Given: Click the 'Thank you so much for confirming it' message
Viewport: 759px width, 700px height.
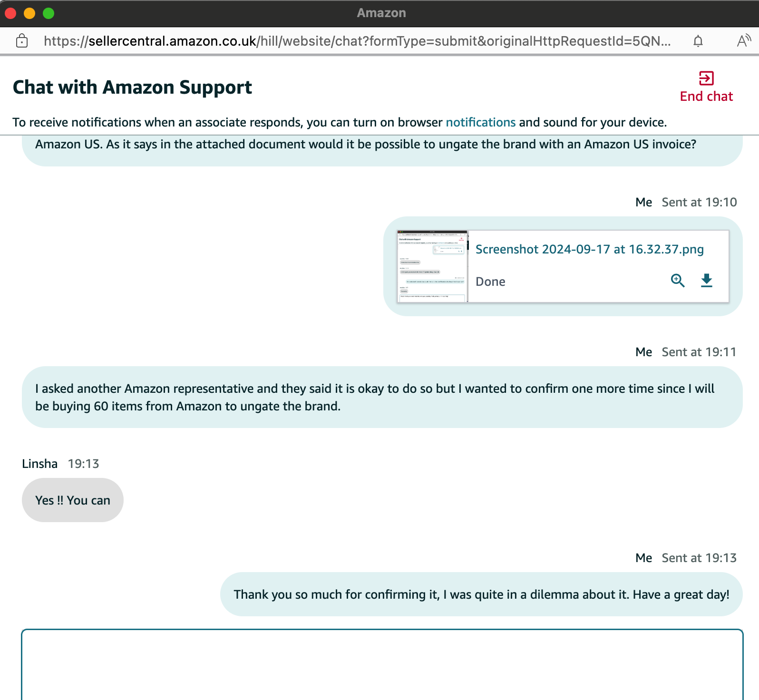Looking at the screenshot, I should (x=481, y=594).
